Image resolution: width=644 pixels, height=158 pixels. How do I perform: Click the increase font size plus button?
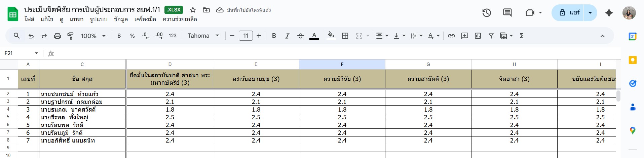259,36
